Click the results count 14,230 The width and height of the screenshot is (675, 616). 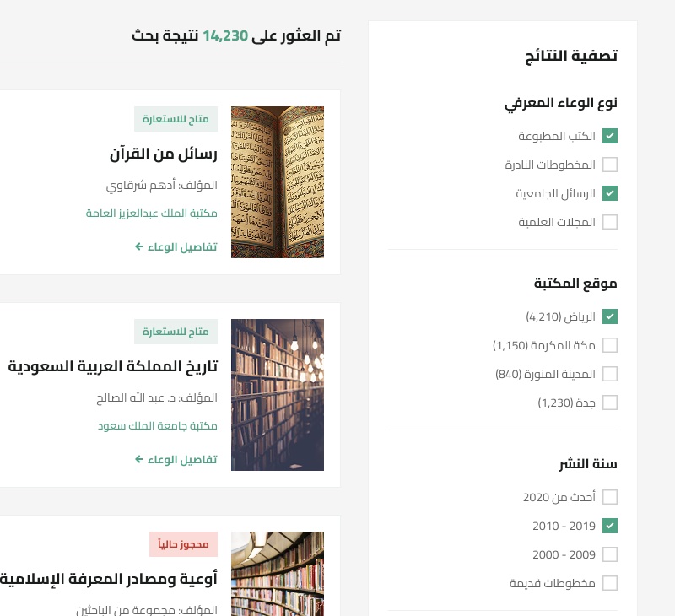pyautogui.click(x=225, y=35)
